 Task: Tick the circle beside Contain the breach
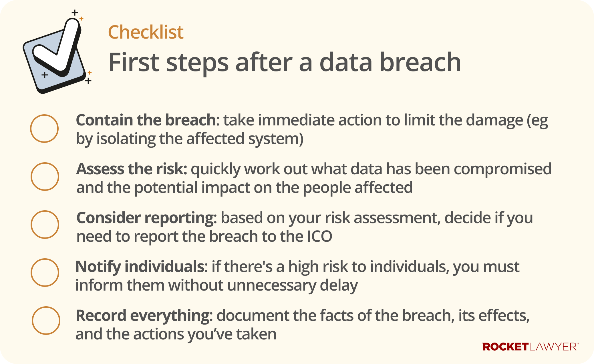tap(44, 129)
